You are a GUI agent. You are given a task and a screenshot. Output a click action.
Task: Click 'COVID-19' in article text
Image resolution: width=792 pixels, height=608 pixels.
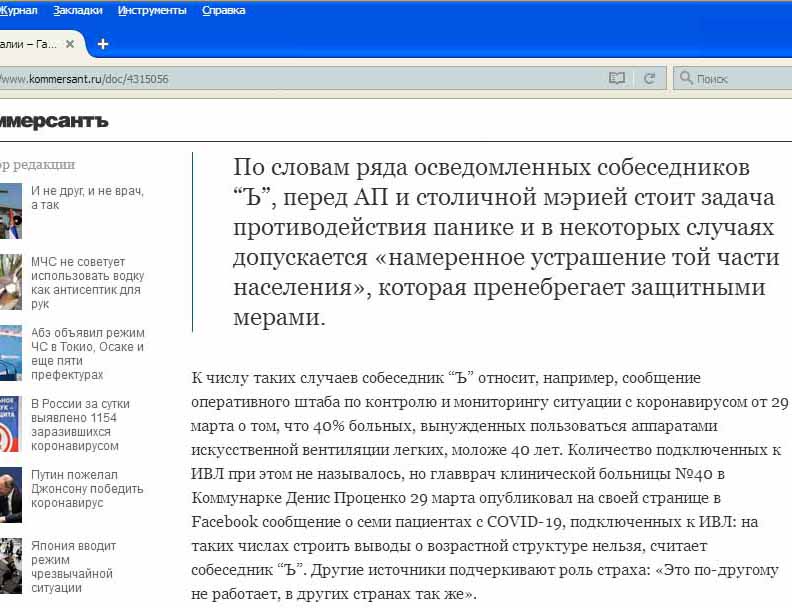(x=526, y=522)
